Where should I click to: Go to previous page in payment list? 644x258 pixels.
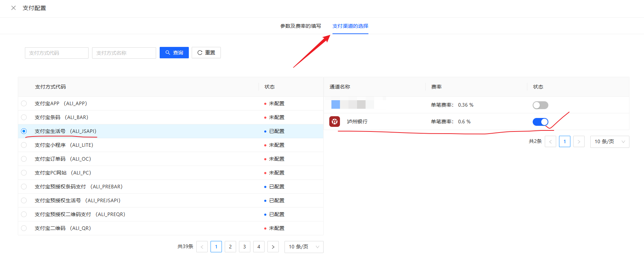[202, 247]
